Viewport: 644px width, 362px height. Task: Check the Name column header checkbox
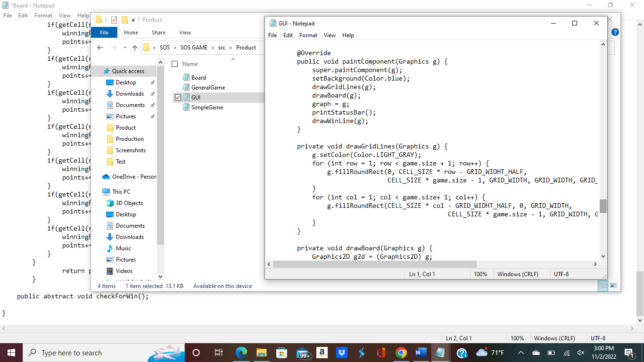175,64
